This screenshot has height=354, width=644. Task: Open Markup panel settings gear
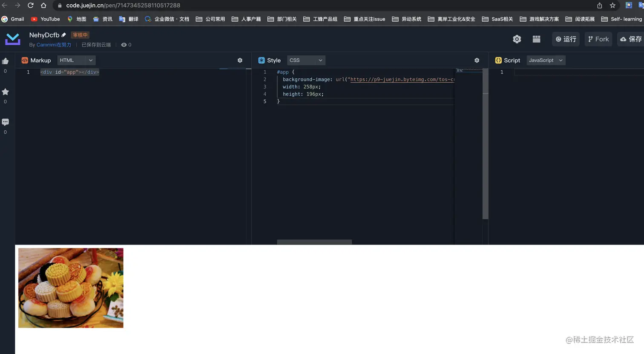coord(240,60)
